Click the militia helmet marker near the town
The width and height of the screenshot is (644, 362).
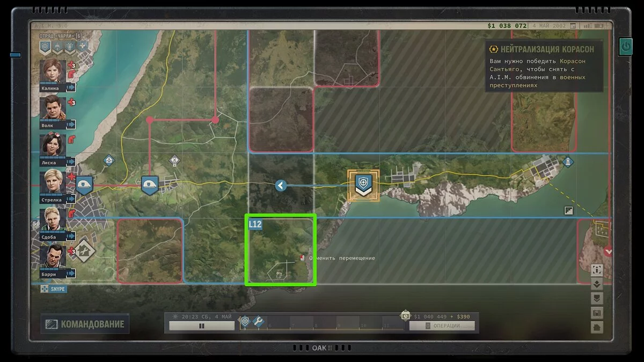[x=149, y=186]
